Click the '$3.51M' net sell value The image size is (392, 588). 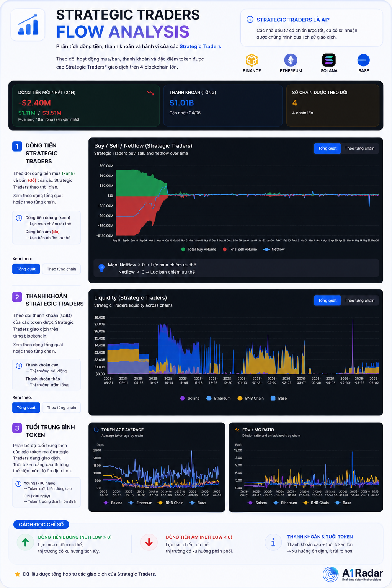coord(52,113)
